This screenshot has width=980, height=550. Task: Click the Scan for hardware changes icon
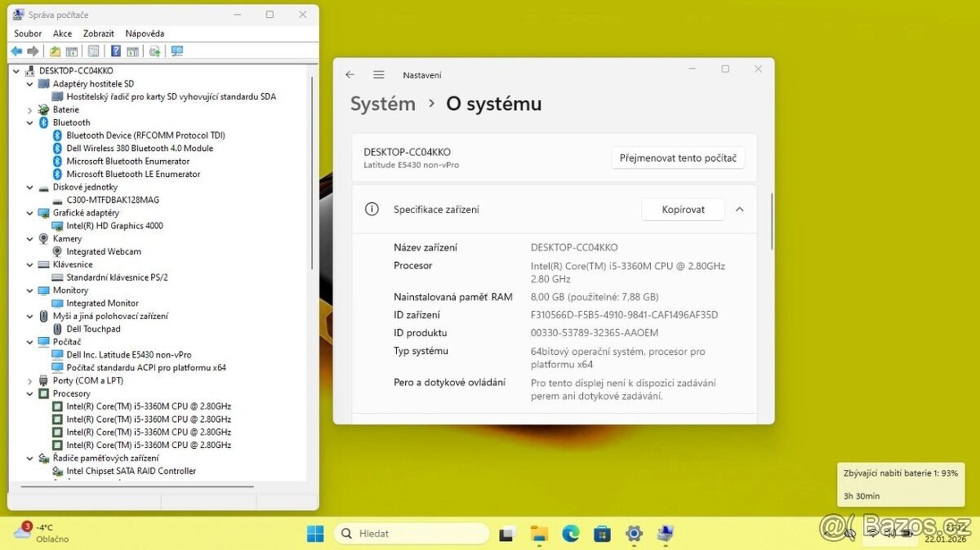(154, 51)
